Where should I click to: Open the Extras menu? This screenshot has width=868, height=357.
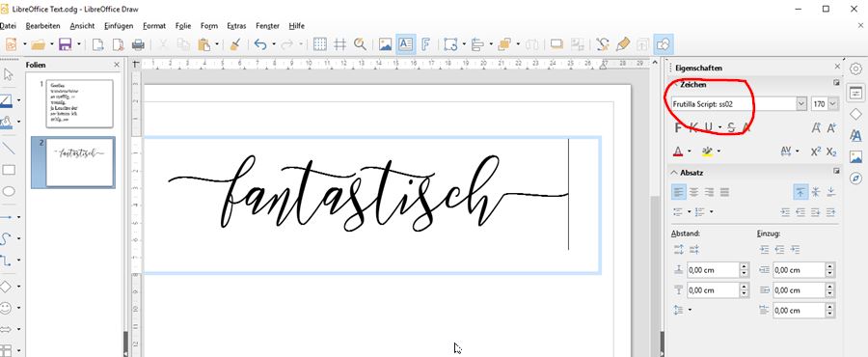tap(236, 26)
